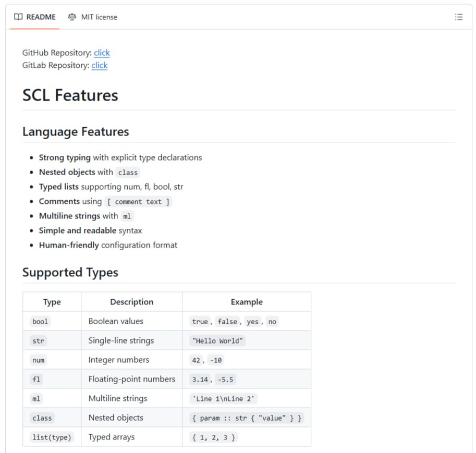Click the 'Line 1\nLine 2' multiline example
The height and width of the screenshot is (453, 476).
(223, 399)
